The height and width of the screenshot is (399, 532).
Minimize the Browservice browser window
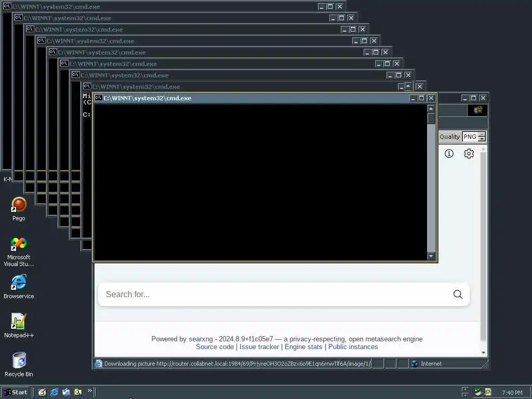pos(465,98)
